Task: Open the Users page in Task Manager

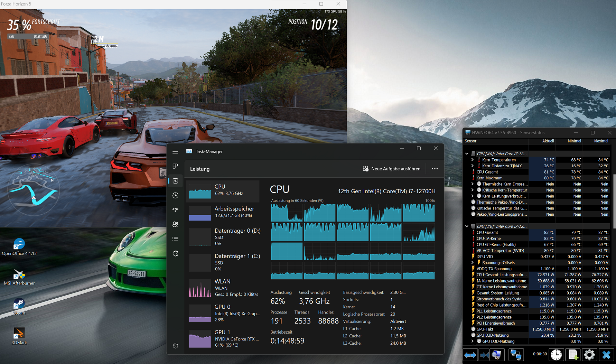Action: click(175, 224)
